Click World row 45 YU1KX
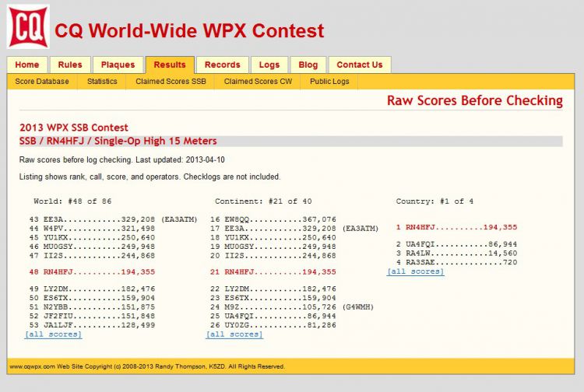Screen dimensions: 584x392 click(92, 237)
